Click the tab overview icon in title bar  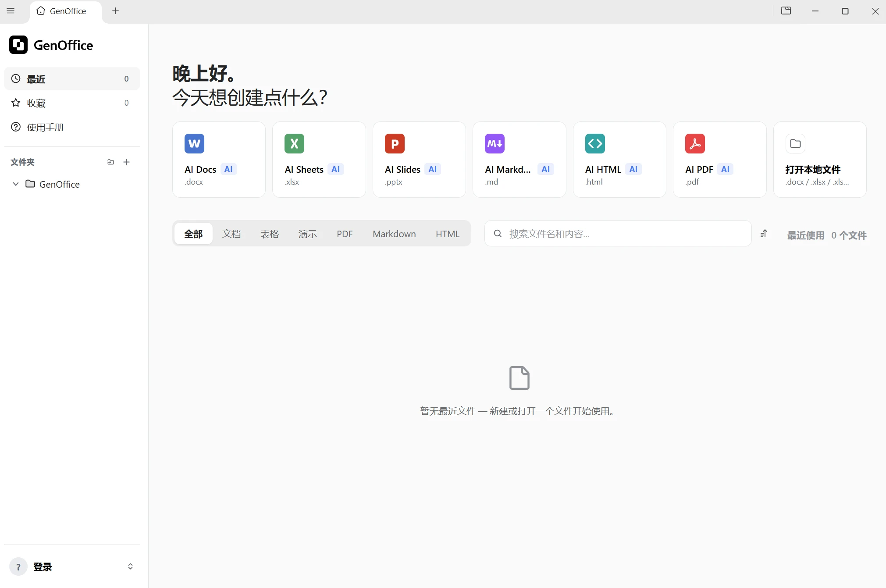pos(786,11)
